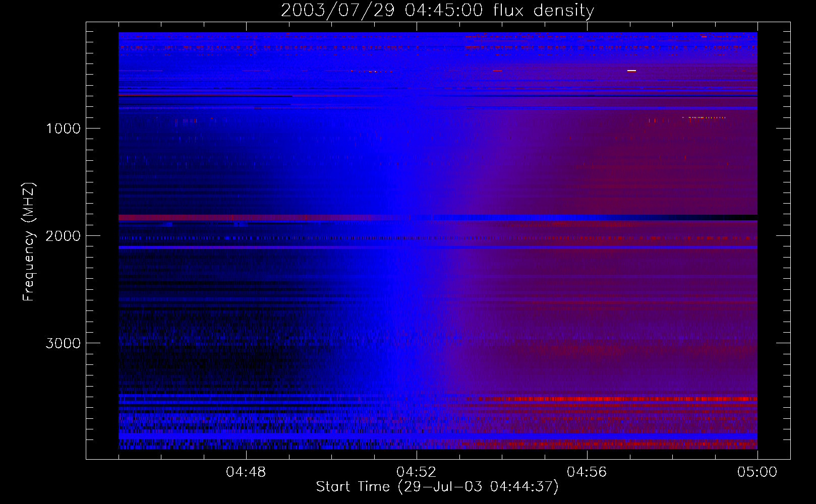Click the plot title '2003/07/29 04:45:00 flux density'
816x504 pixels.
tap(437, 11)
